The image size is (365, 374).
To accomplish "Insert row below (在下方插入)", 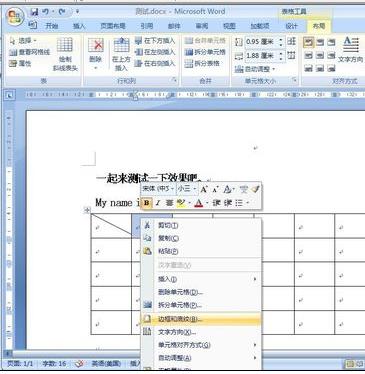I will tap(155, 41).
